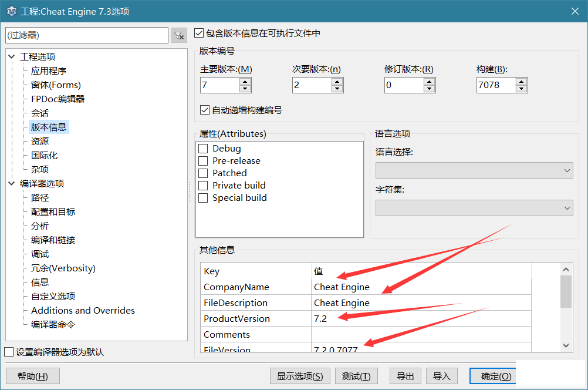Select 信息 under compiler options

tap(40, 283)
